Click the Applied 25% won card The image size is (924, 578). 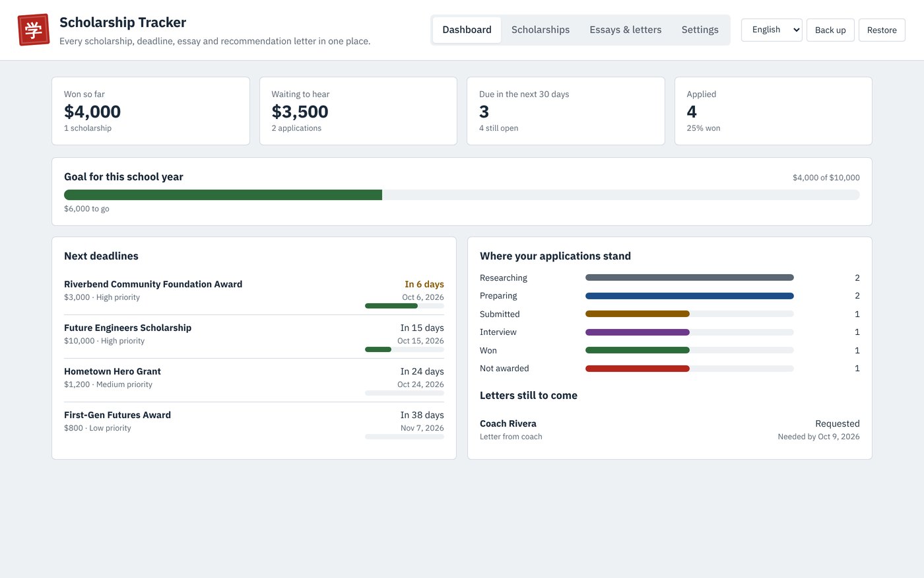pyautogui.click(x=774, y=111)
